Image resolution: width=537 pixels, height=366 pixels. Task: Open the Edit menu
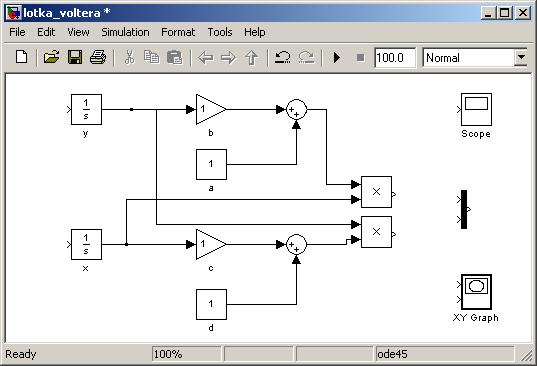pyautogui.click(x=46, y=32)
